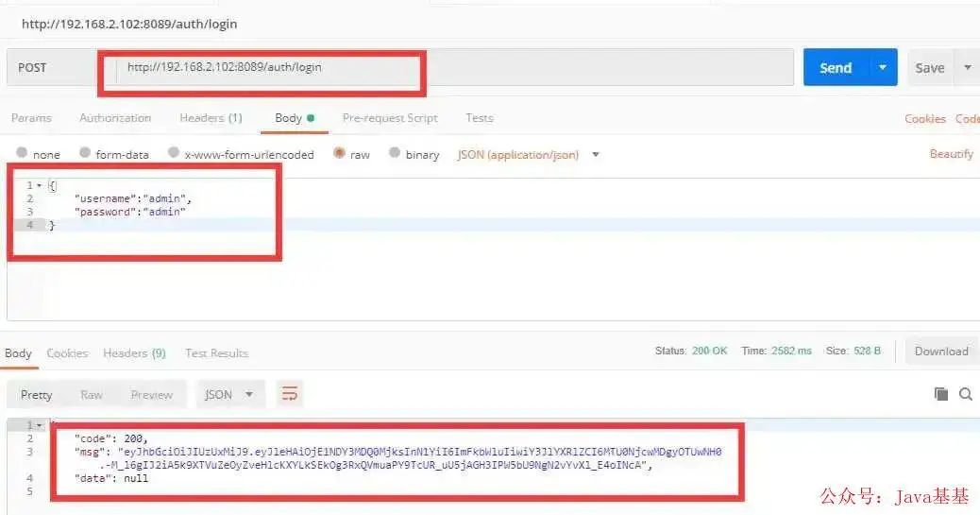Toggle line wrap in the response viewer

[290, 394]
